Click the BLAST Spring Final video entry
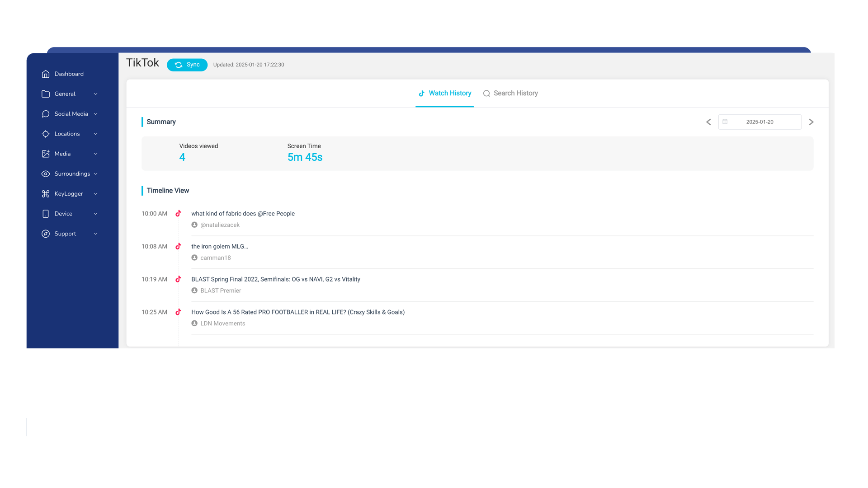 pos(275,278)
